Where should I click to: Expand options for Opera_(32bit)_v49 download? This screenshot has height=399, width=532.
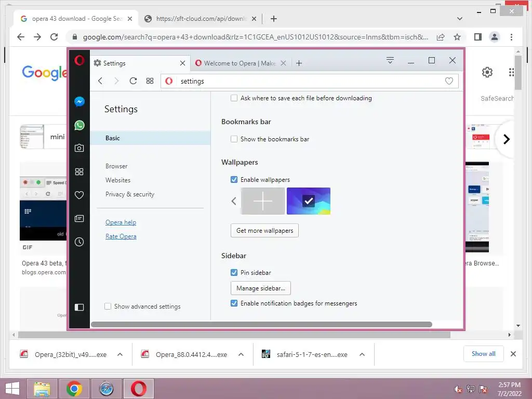point(120,354)
